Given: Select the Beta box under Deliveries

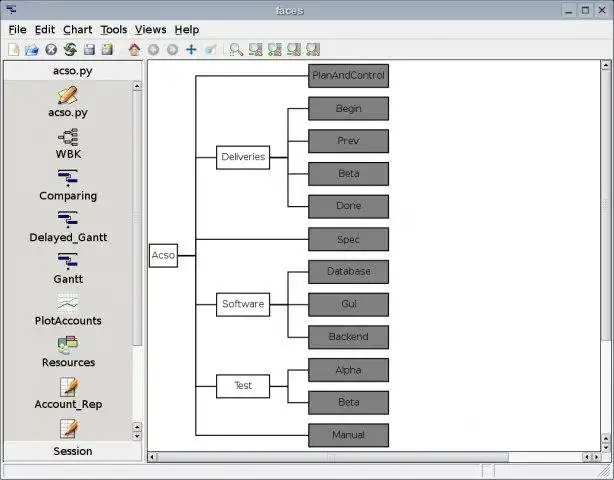Looking at the screenshot, I should [x=349, y=174].
